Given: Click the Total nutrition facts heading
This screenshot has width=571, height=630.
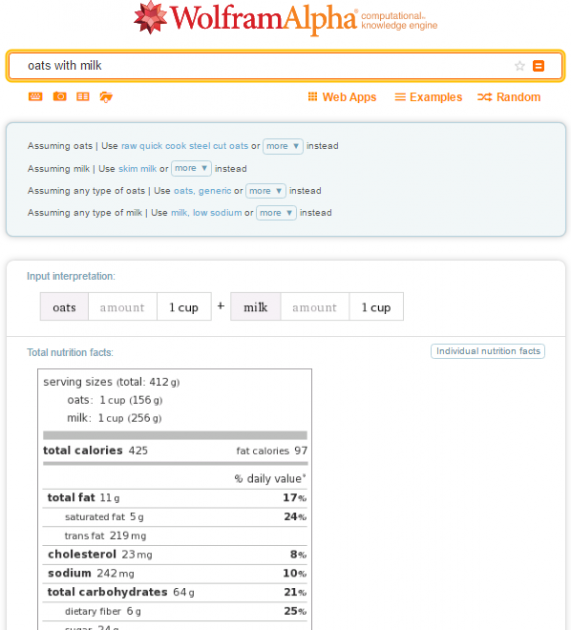Looking at the screenshot, I should click(70, 352).
